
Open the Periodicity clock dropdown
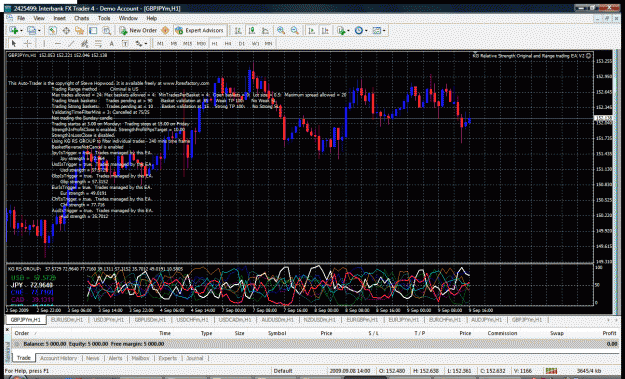tap(360, 31)
